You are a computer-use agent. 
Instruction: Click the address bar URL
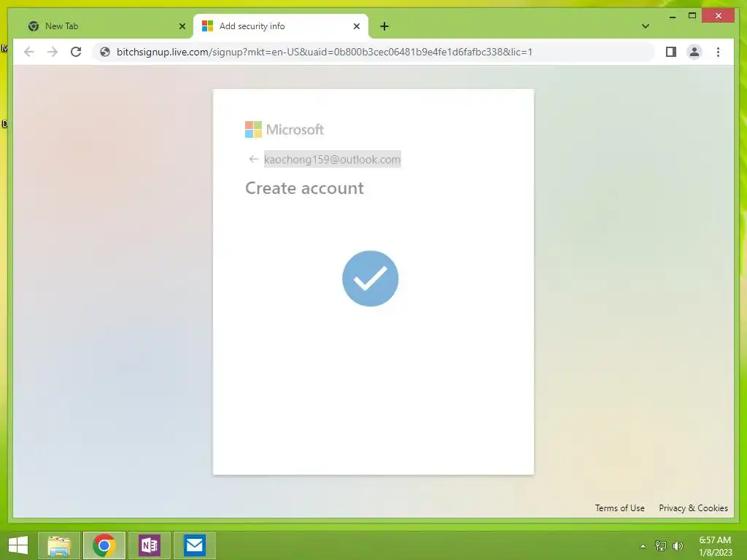point(324,52)
